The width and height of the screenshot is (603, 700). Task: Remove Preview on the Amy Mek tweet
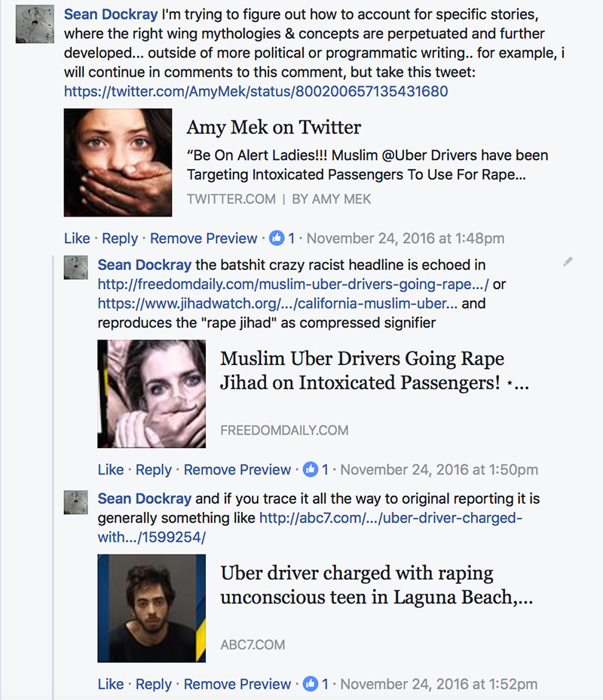[x=204, y=238]
